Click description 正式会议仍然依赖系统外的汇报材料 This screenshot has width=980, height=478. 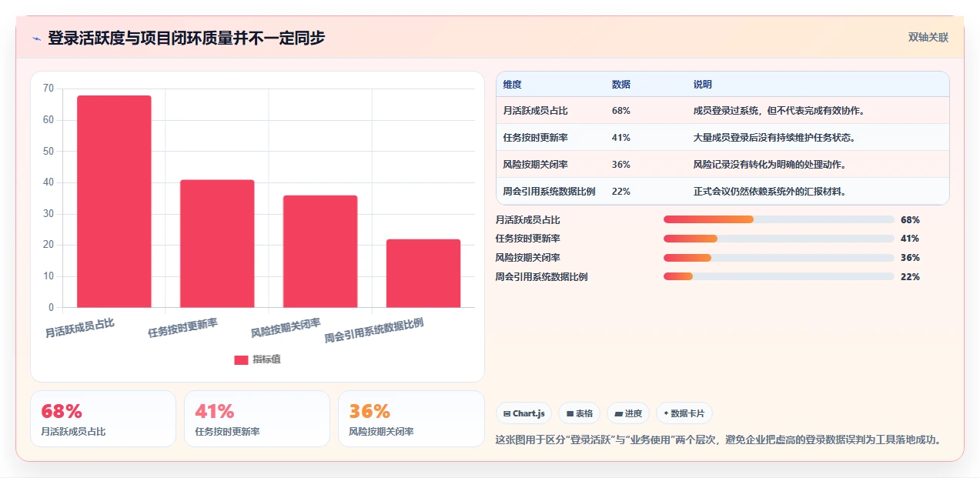(x=770, y=192)
